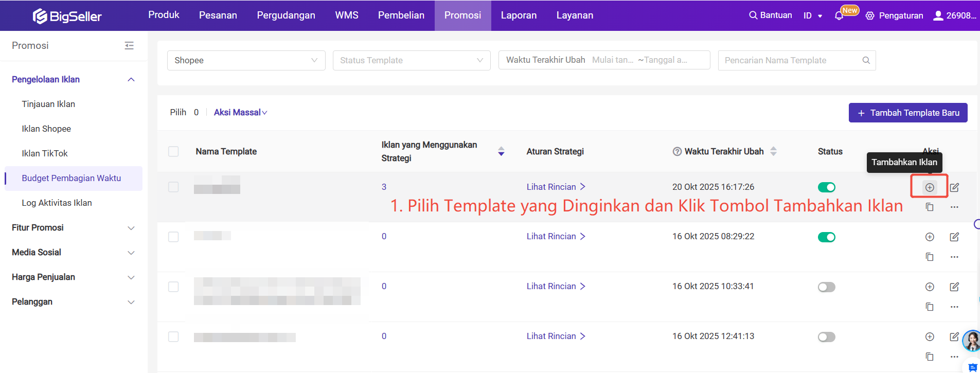
Task: Click the help icon beside Waktu Terakhir Ubah
Action: point(677,152)
